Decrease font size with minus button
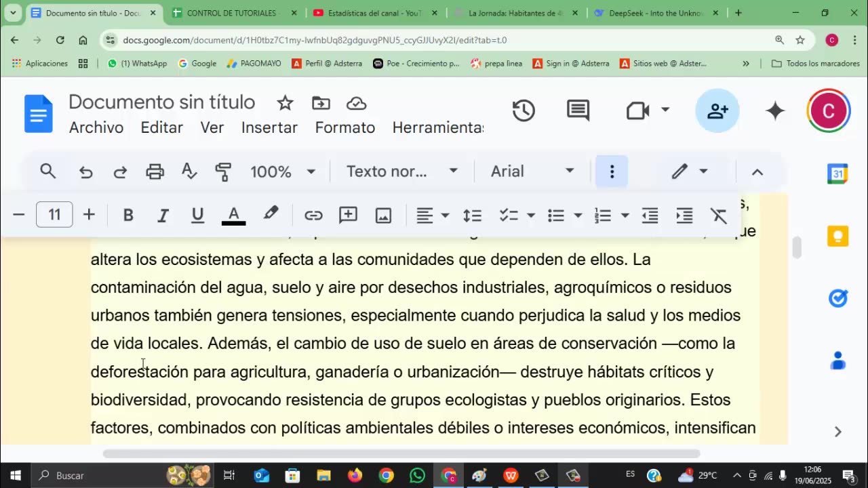The image size is (868, 488). (19, 215)
